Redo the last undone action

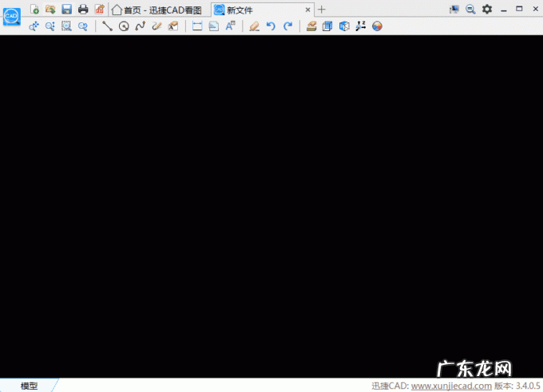pyautogui.click(x=287, y=26)
